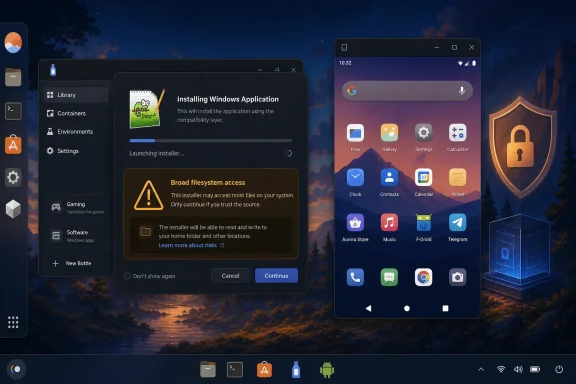
Task: Expand the system tray chevron
Action: pos(481,369)
